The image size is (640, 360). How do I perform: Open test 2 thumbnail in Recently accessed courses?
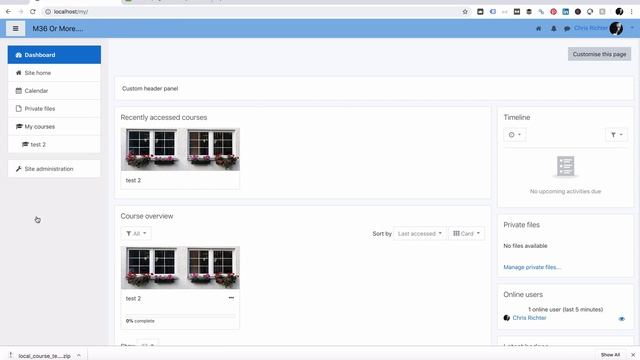[x=180, y=149]
